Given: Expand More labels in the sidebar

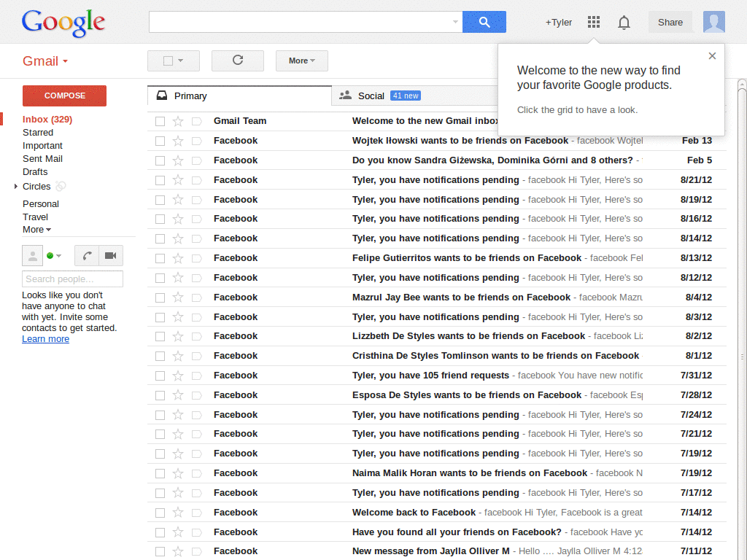Looking at the screenshot, I should coord(36,229).
